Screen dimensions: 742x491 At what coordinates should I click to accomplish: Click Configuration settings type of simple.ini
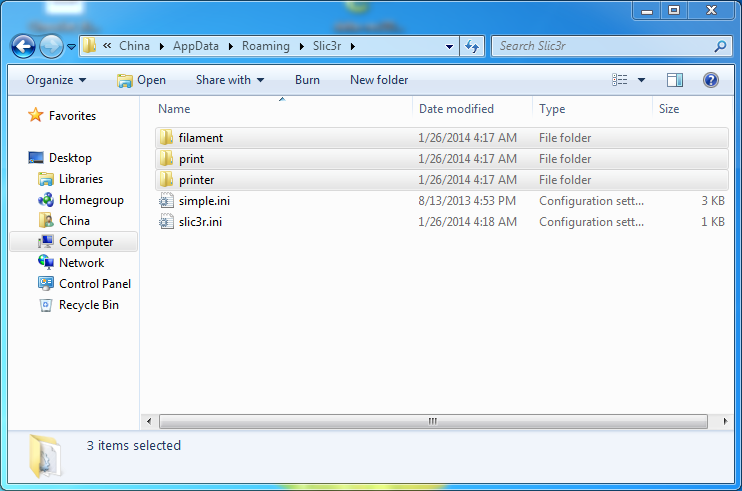click(x=592, y=201)
